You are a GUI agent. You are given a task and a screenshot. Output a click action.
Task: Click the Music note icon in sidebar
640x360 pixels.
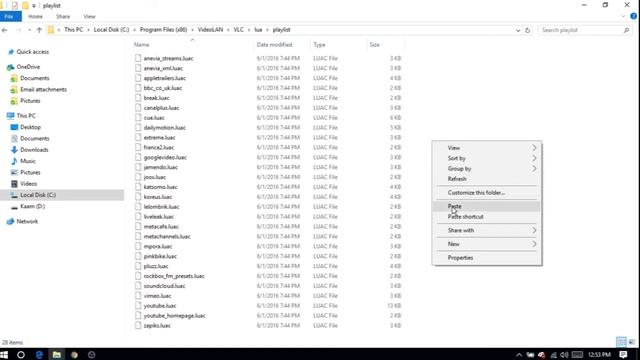point(14,161)
